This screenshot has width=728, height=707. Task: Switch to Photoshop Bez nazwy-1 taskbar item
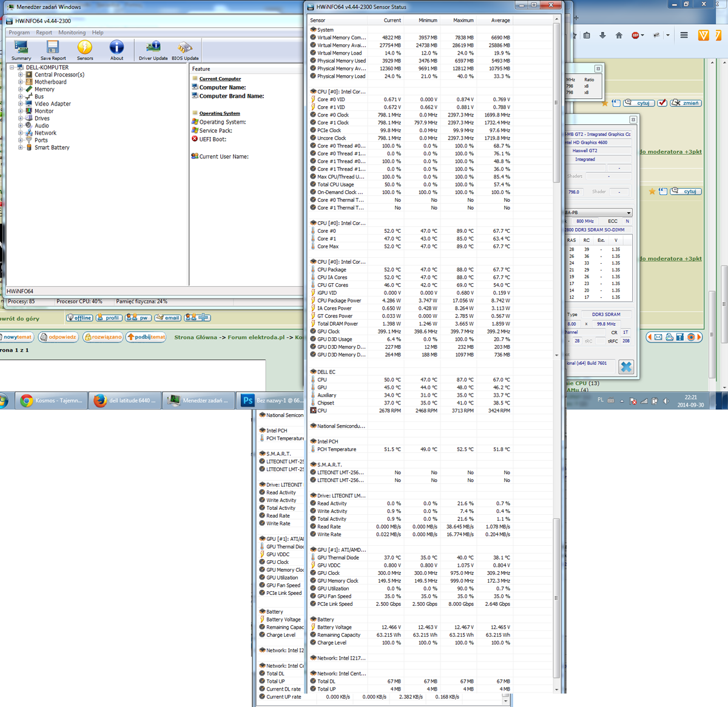(x=271, y=401)
